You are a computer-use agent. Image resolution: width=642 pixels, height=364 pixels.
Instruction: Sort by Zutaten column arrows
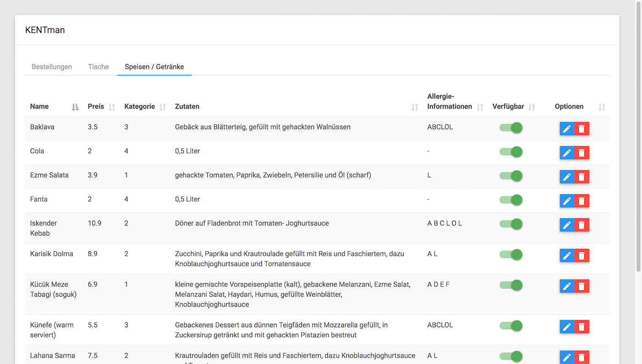coord(415,107)
